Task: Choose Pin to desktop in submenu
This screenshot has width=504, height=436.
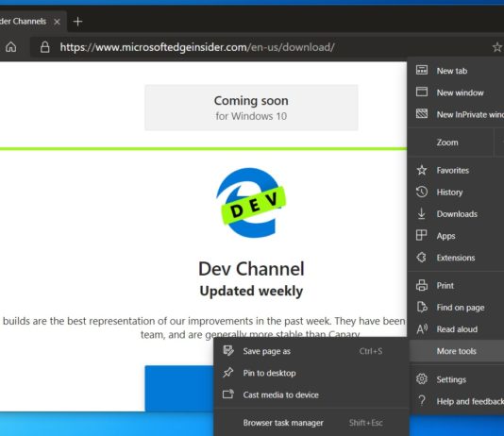Action: point(311,373)
